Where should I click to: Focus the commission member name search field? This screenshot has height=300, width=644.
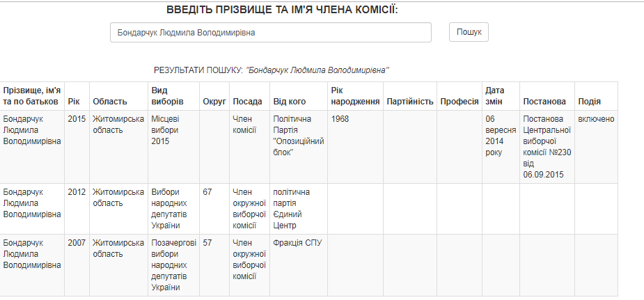[x=271, y=33]
